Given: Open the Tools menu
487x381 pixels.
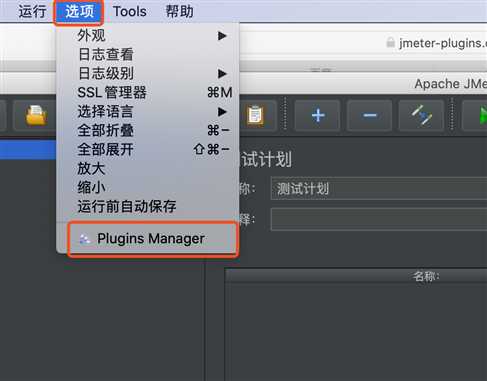Looking at the screenshot, I should pos(130,11).
